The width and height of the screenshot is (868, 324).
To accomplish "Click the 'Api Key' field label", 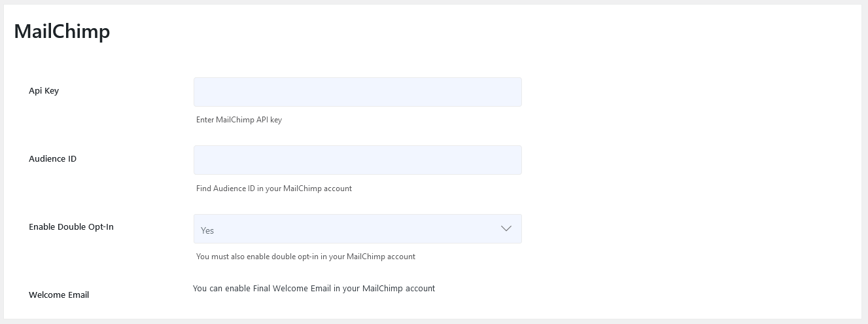I will click(x=44, y=91).
